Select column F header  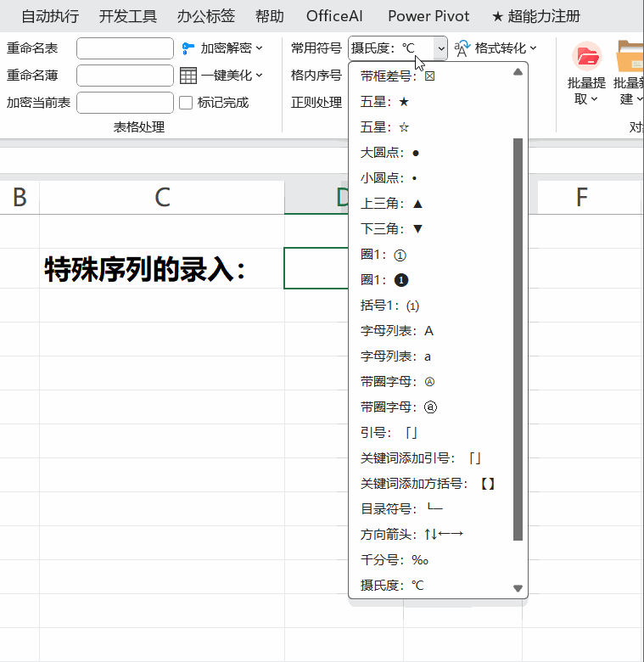point(582,197)
